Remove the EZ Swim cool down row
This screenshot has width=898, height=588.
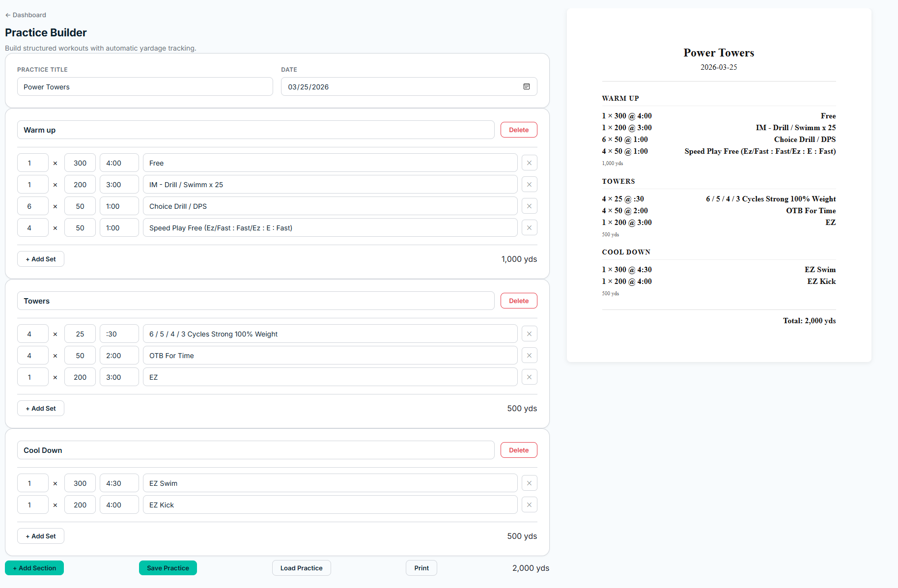tap(529, 483)
